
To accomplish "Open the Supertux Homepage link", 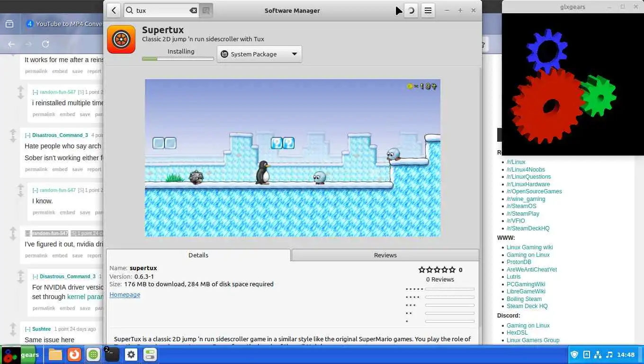I will tap(125, 294).
